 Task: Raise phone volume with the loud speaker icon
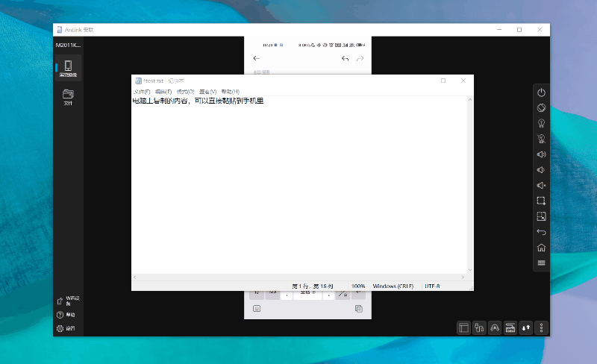pyautogui.click(x=541, y=154)
